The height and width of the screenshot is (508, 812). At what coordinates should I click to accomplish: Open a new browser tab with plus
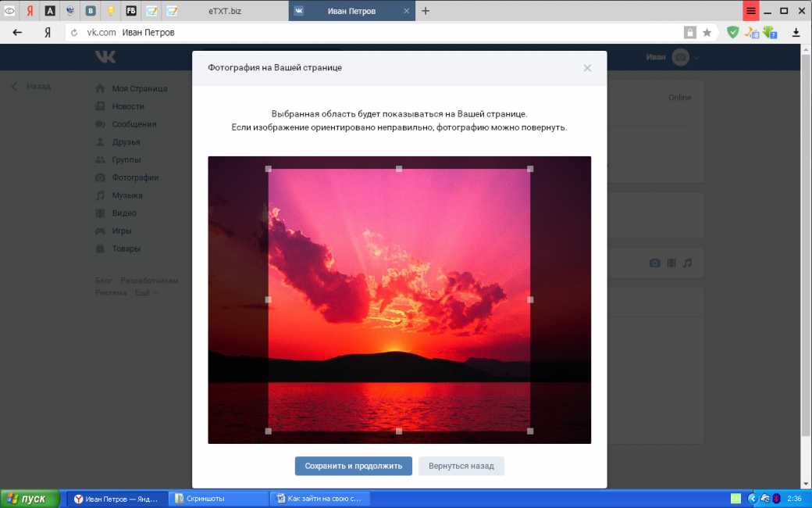pos(425,11)
